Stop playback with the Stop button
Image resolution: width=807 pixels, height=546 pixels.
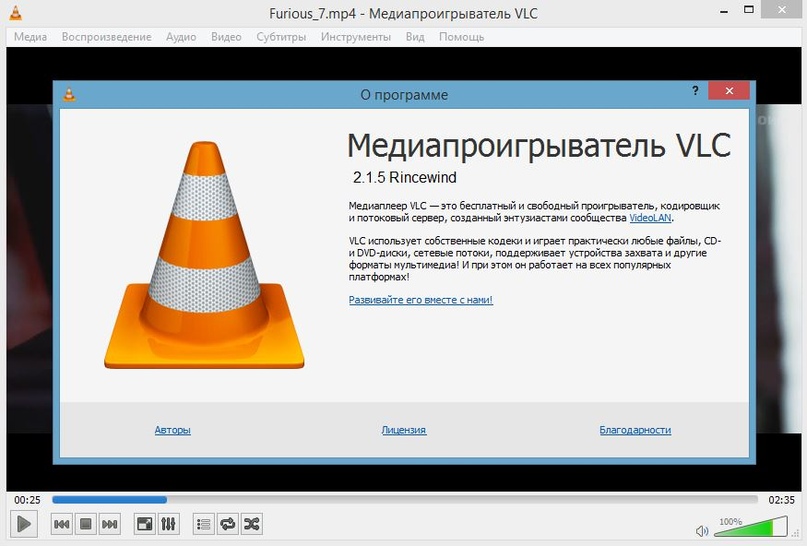point(85,524)
